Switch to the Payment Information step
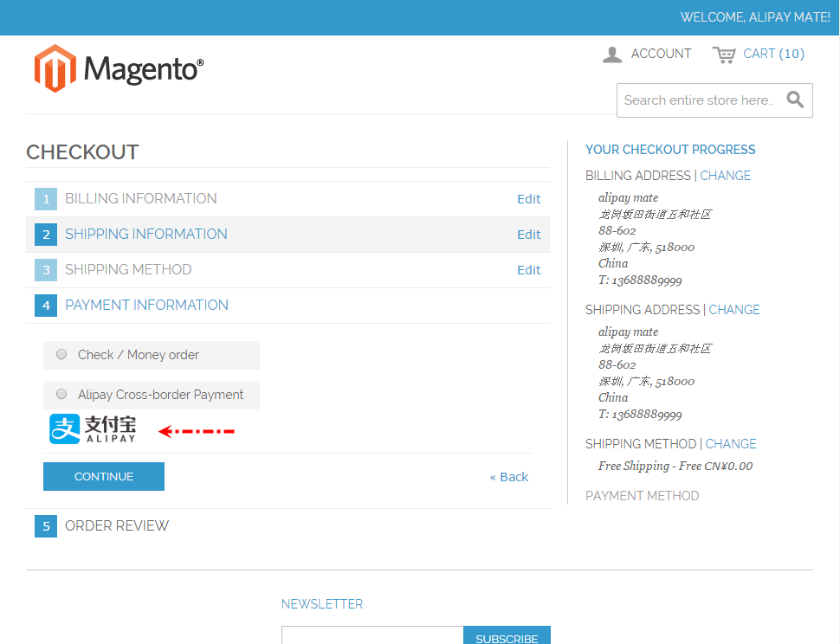This screenshot has width=840, height=644. (x=145, y=305)
